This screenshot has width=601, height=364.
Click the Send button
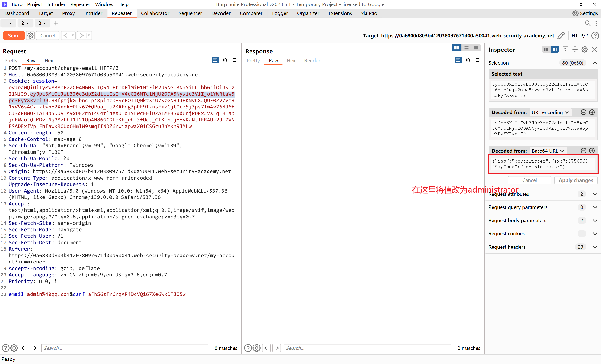[x=14, y=36]
